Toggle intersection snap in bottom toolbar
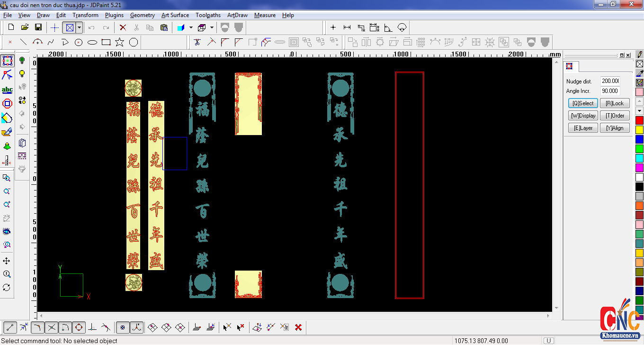Screen dimensions: 644x345 click(x=52, y=327)
